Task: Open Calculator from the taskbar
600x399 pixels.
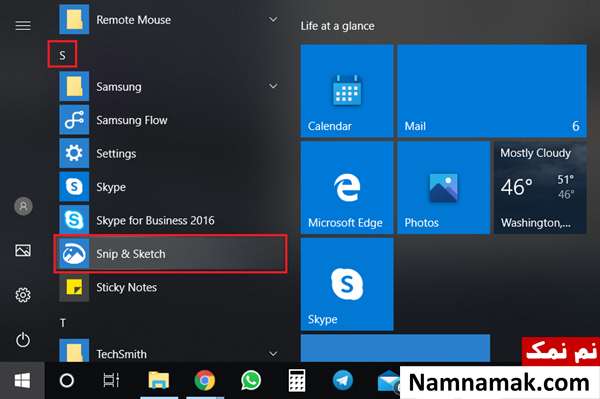Action: tap(297, 381)
